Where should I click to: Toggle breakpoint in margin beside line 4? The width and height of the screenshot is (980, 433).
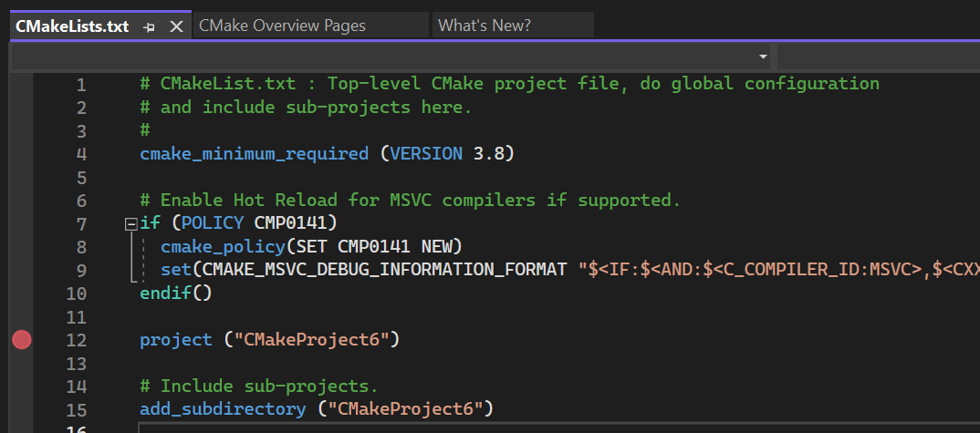coord(22,154)
